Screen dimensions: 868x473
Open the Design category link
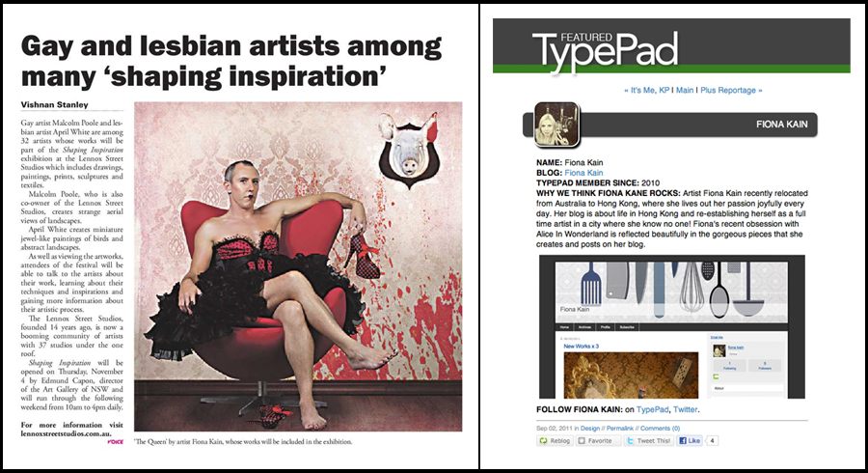point(590,429)
